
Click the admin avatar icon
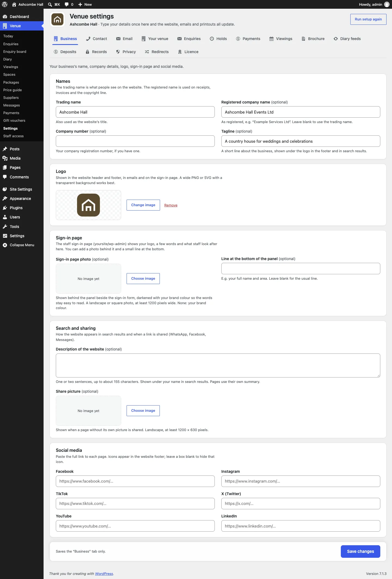pyautogui.click(x=387, y=4)
